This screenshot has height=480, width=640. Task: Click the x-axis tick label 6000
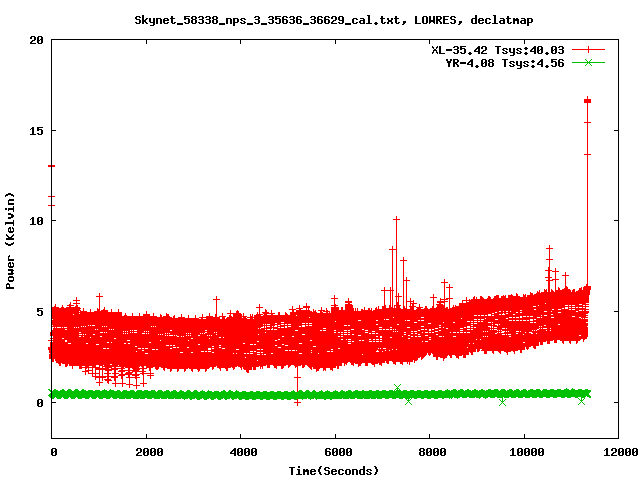[x=338, y=452]
